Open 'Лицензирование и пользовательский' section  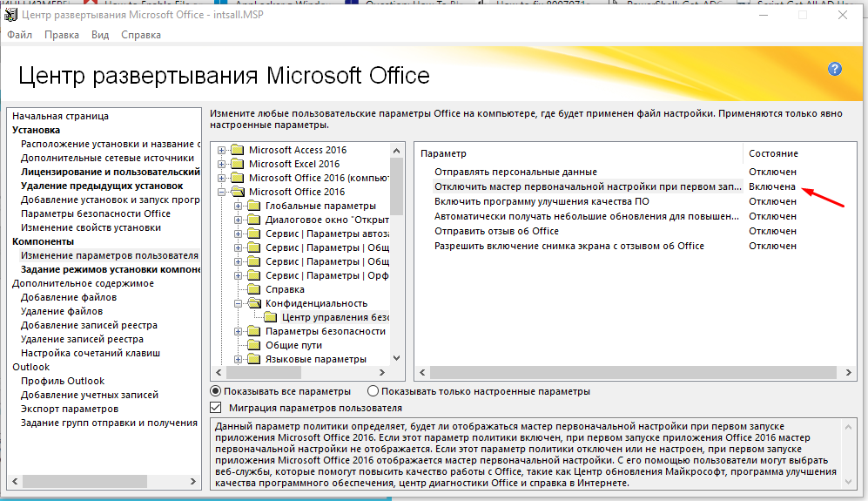point(111,172)
